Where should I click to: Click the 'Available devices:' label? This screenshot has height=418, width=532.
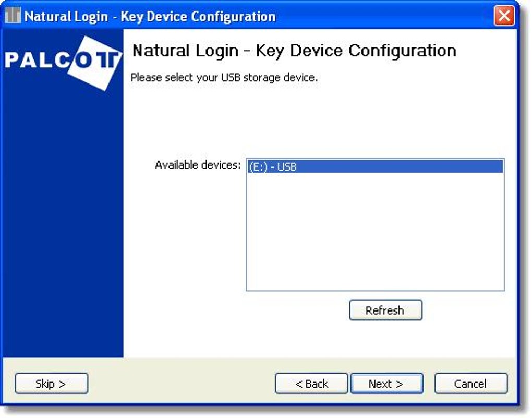(198, 165)
